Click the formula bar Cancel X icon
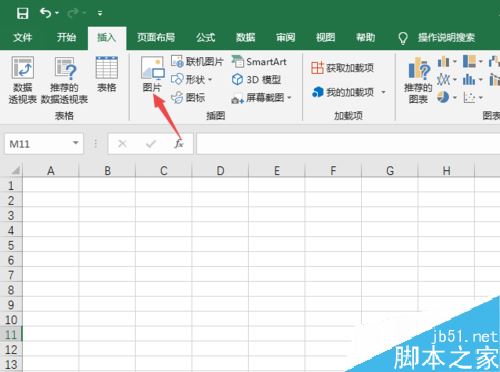Viewport: 500px width, 372px height. tap(122, 144)
